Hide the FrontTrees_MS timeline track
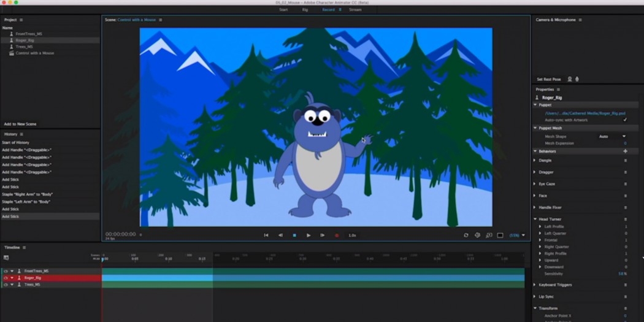This screenshot has width=644, height=322. 6,271
